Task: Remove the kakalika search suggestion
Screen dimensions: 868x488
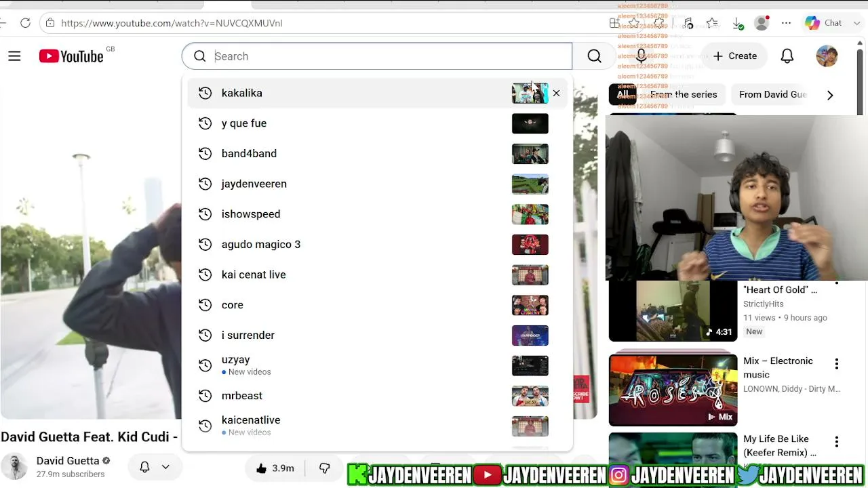Action: click(x=556, y=93)
